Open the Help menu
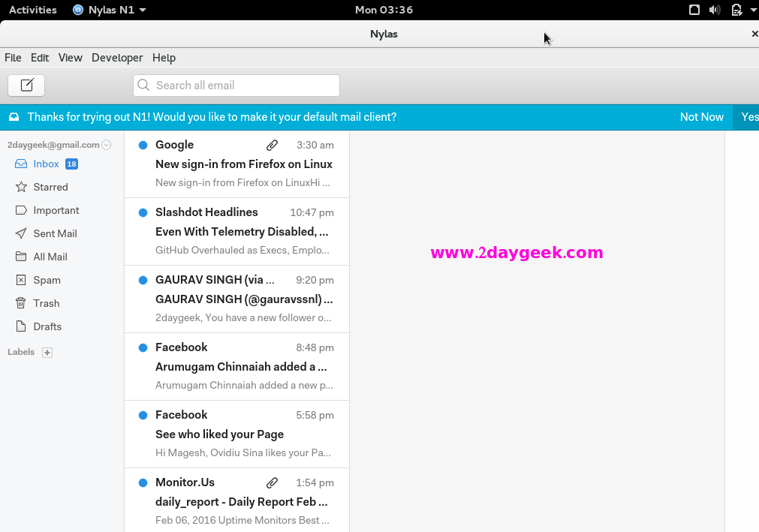Screen dimensions: 759x532 (x=164, y=58)
